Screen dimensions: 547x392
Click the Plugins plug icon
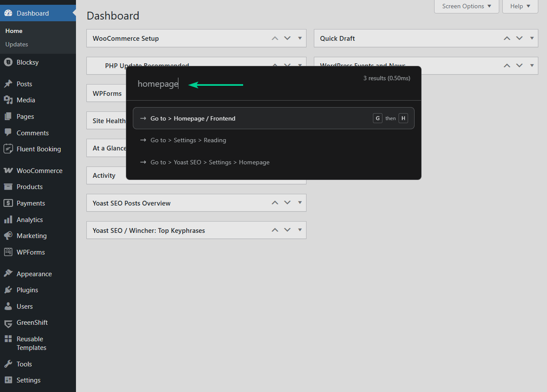coord(8,290)
